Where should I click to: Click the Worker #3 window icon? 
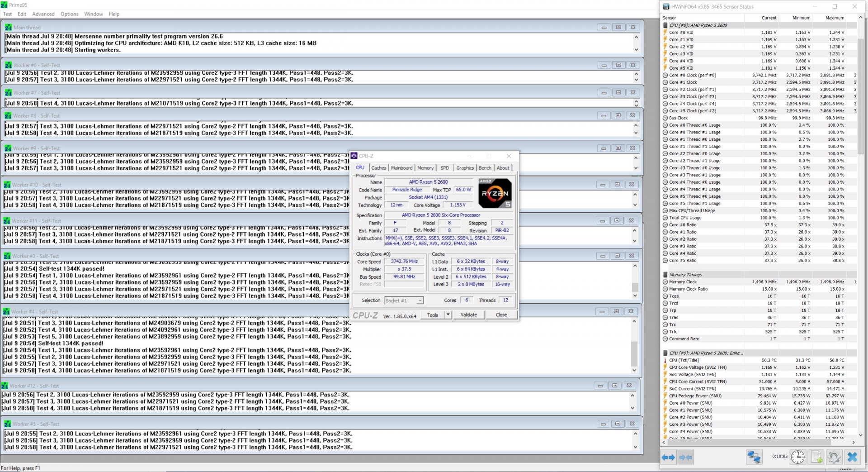[7, 256]
